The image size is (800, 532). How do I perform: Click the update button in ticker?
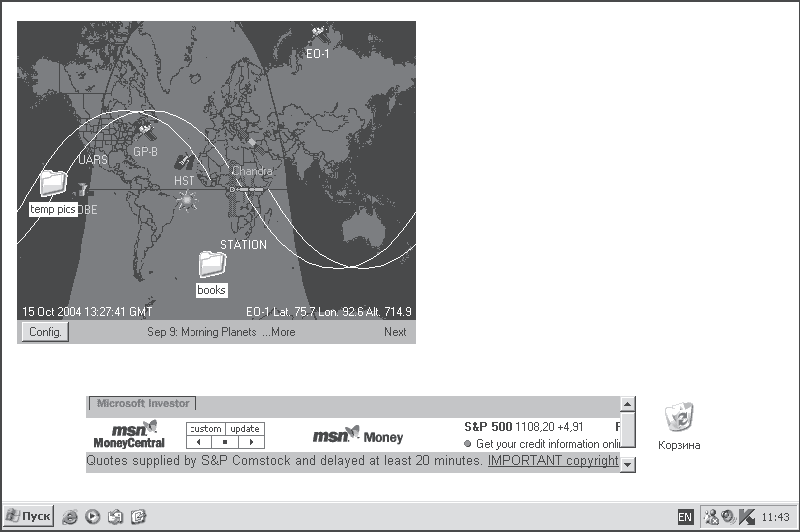click(x=245, y=429)
